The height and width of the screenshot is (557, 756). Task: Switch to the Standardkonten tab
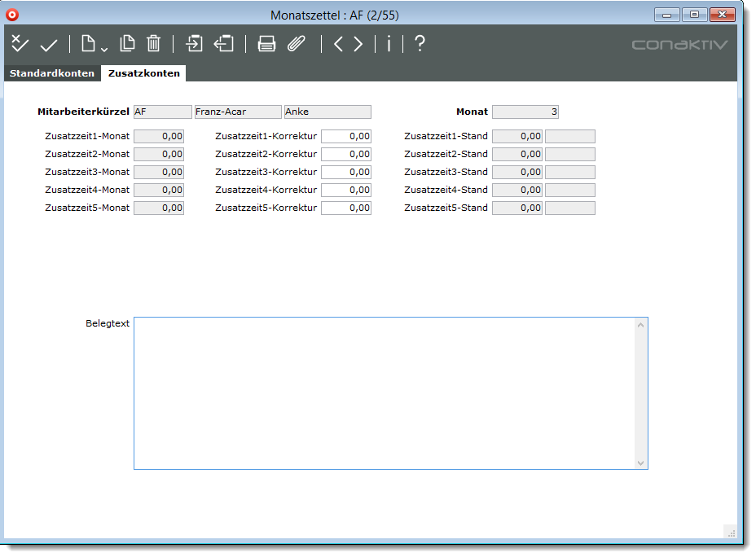pyautogui.click(x=52, y=73)
